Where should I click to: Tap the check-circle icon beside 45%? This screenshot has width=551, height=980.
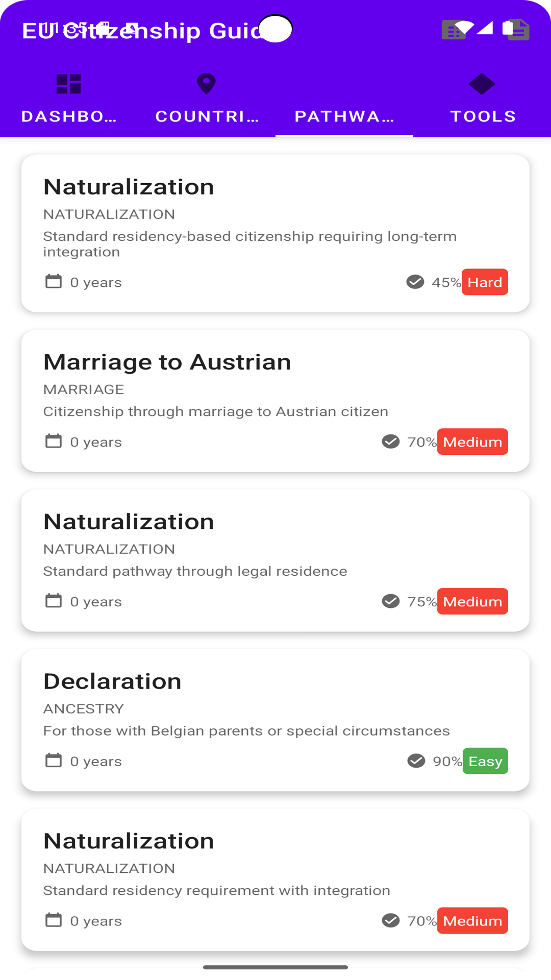[x=415, y=282]
